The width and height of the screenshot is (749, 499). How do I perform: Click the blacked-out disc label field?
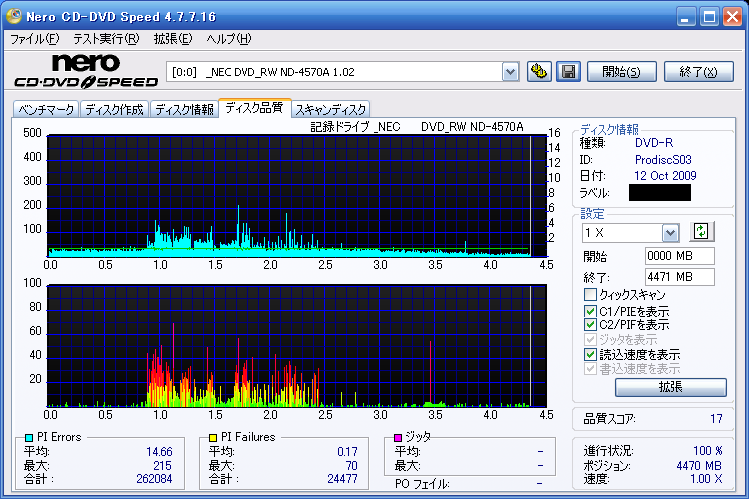point(660,192)
